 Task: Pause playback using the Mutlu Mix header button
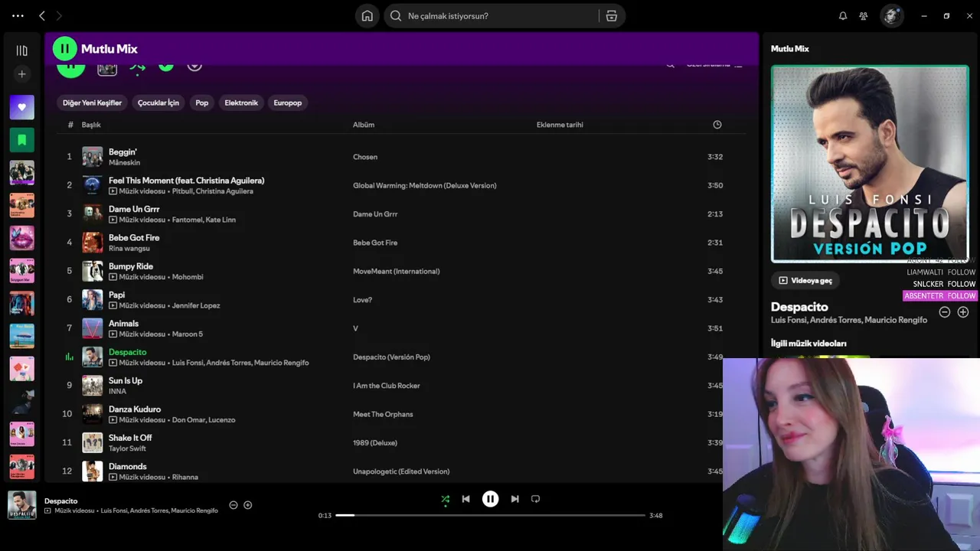click(64, 49)
